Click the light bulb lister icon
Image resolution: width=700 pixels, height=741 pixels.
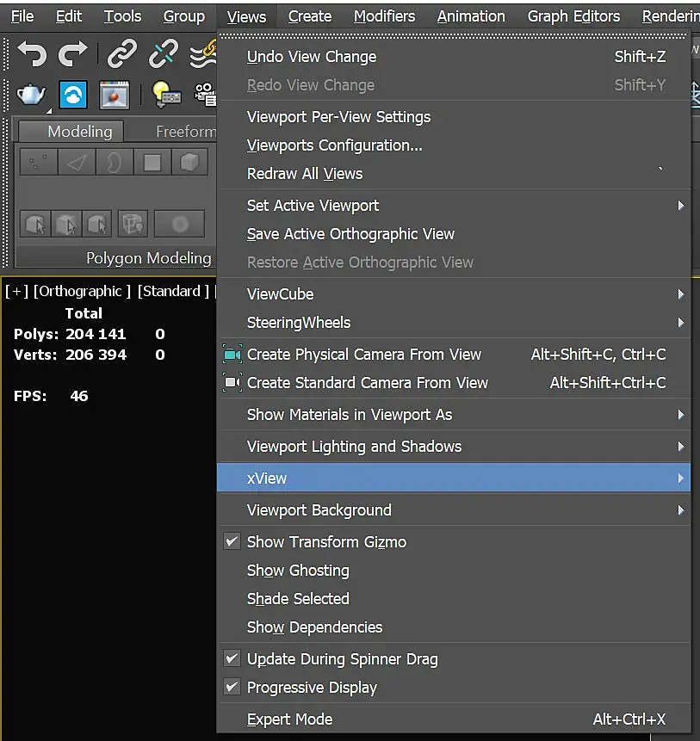pyautogui.click(x=166, y=94)
